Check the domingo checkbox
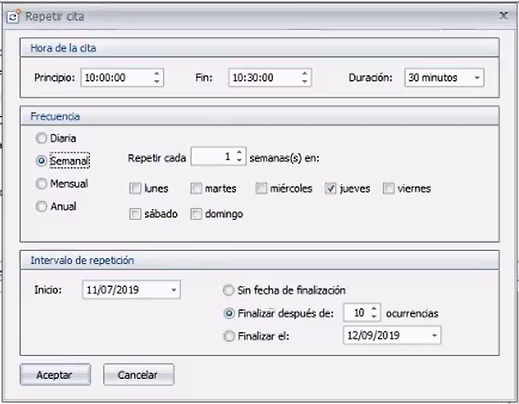The width and height of the screenshot is (519, 404). pyautogui.click(x=196, y=214)
